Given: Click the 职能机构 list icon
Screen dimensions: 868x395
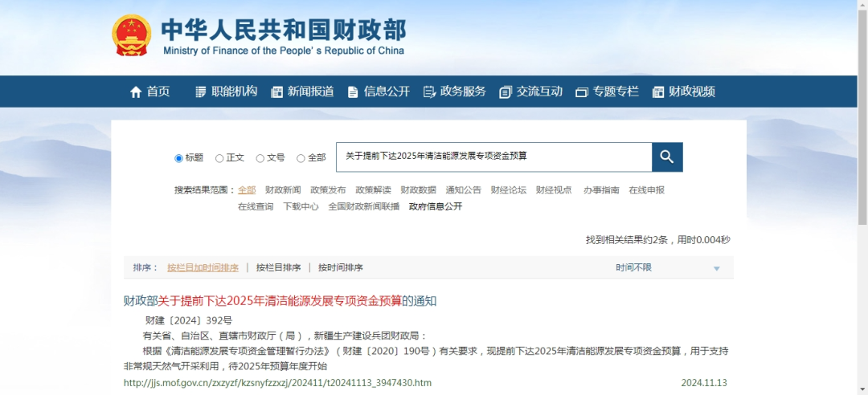Looking at the screenshot, I should click(x=201, y=92).
